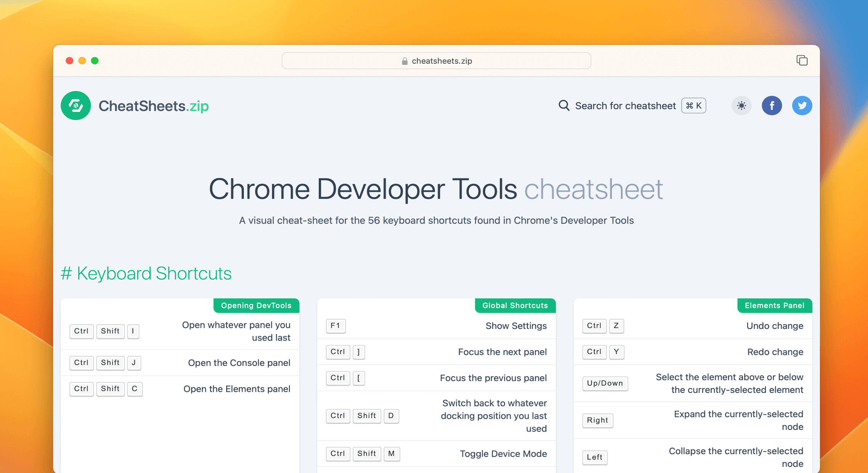
Task: Select the Opening DevTools label tab
Action: [256, 306]
